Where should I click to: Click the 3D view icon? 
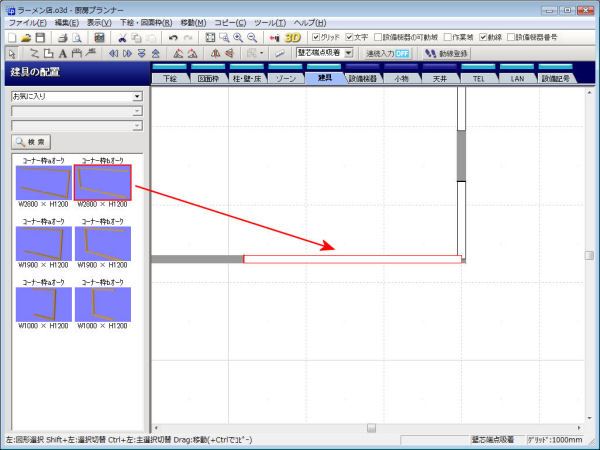(292, 37)
